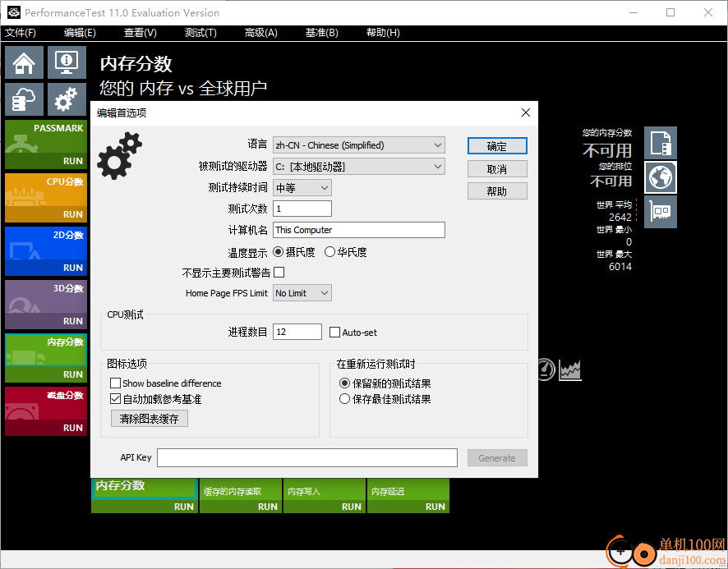Open the 磁盘分数 red tile
Image resolution: width=728 pixels, height=569 pixels.
[46, 411]
